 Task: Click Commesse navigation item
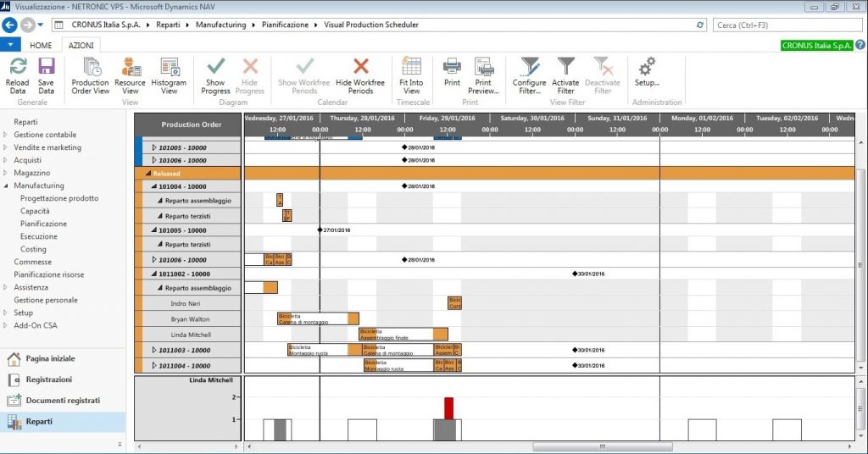click(x=33, y=262)
